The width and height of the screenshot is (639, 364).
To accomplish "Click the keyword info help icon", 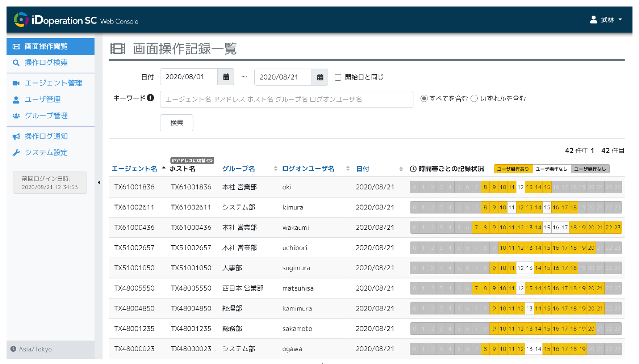I will (x=150, y=98).
